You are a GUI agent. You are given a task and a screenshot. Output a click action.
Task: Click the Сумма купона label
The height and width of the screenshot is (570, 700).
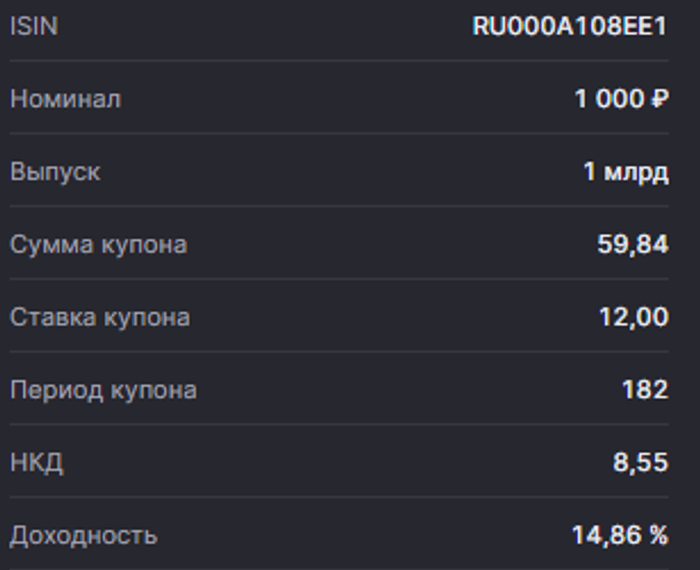point(98,244)
